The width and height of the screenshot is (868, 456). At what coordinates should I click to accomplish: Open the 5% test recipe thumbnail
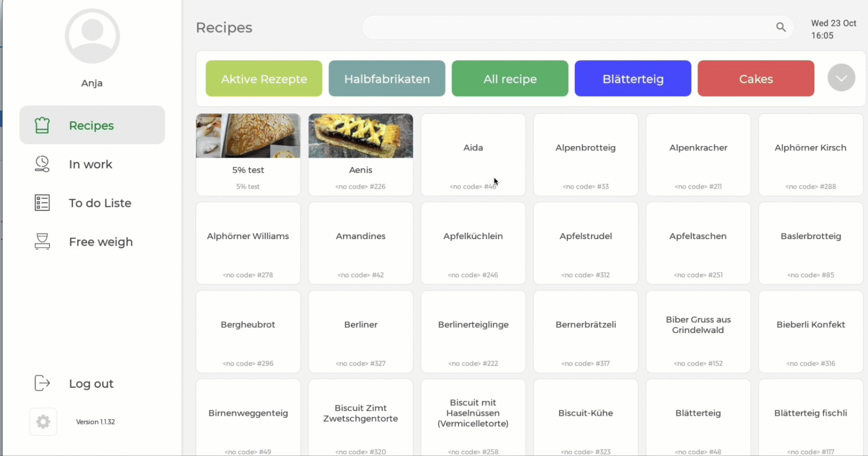(x=248, y=136)
